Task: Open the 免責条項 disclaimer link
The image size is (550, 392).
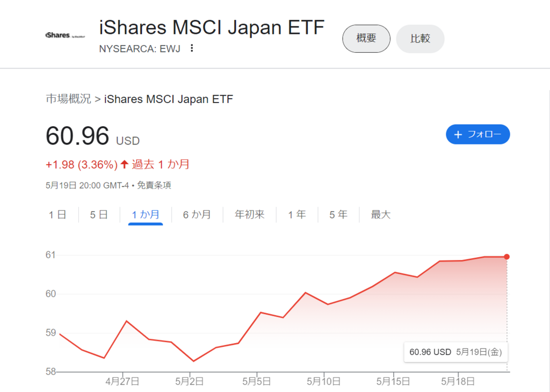Action: [154, 185]
